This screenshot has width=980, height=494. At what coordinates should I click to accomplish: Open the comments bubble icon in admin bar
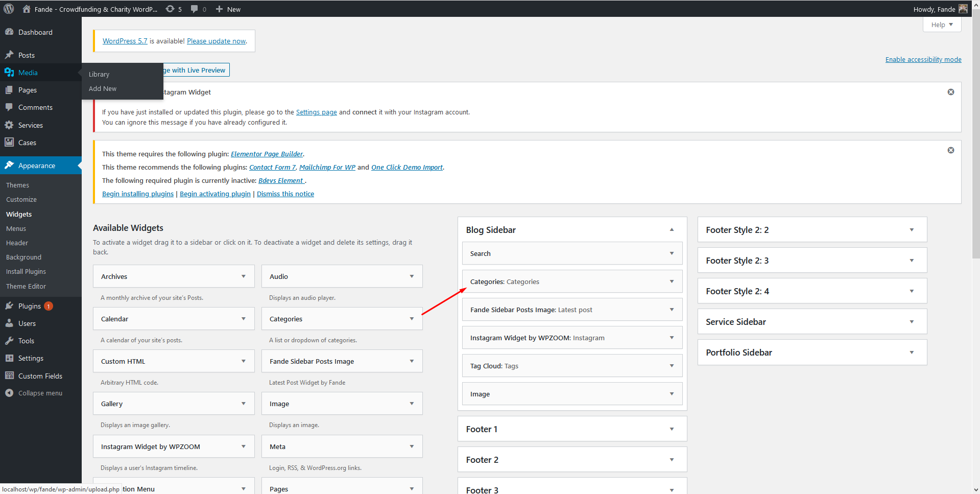pos(194,9)
